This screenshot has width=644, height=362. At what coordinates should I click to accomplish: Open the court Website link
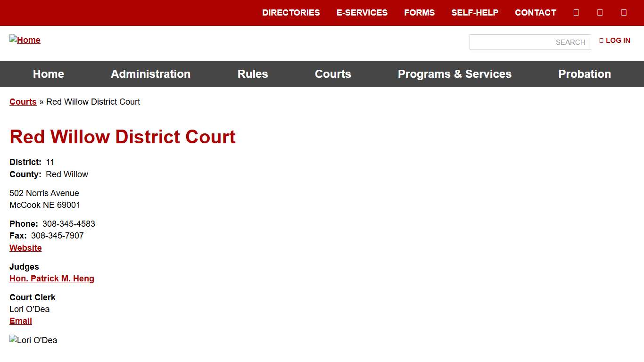click(25, 247)
